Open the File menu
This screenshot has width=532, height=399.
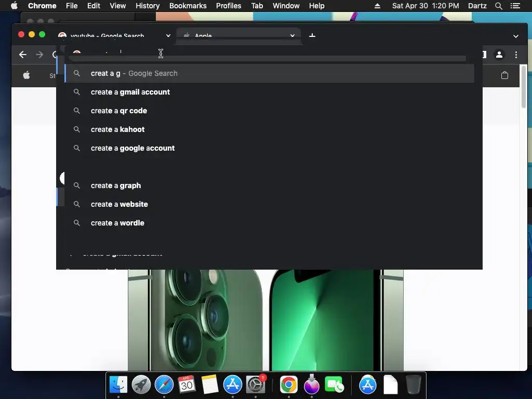[x=72, y=6]
